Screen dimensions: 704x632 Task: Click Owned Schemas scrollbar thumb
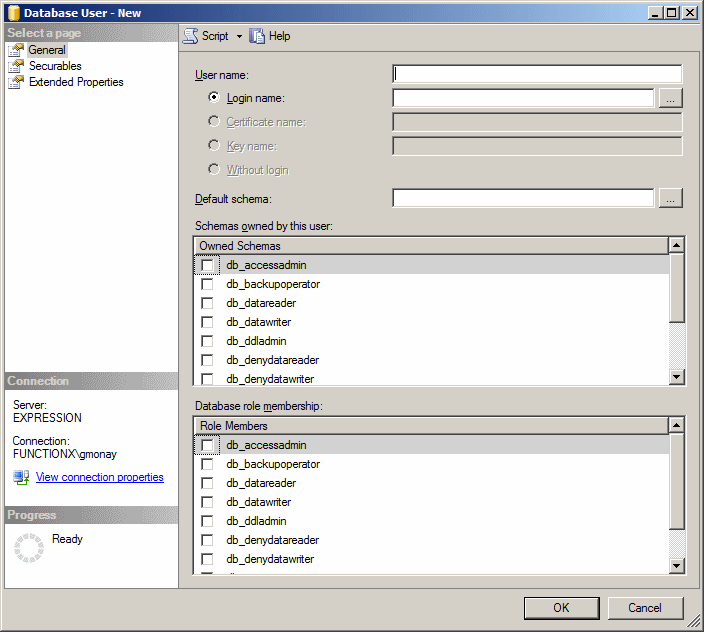(x=676, y=288)
